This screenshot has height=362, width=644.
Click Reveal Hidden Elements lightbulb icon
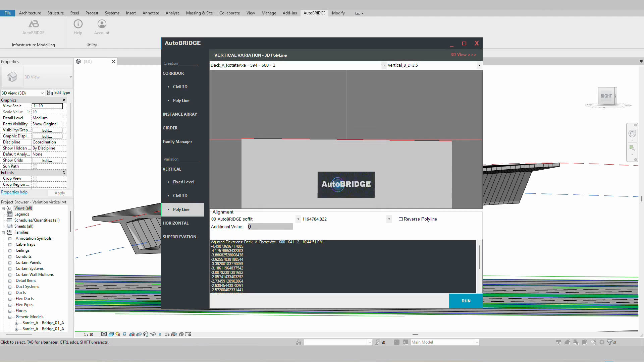pos(160,334)
